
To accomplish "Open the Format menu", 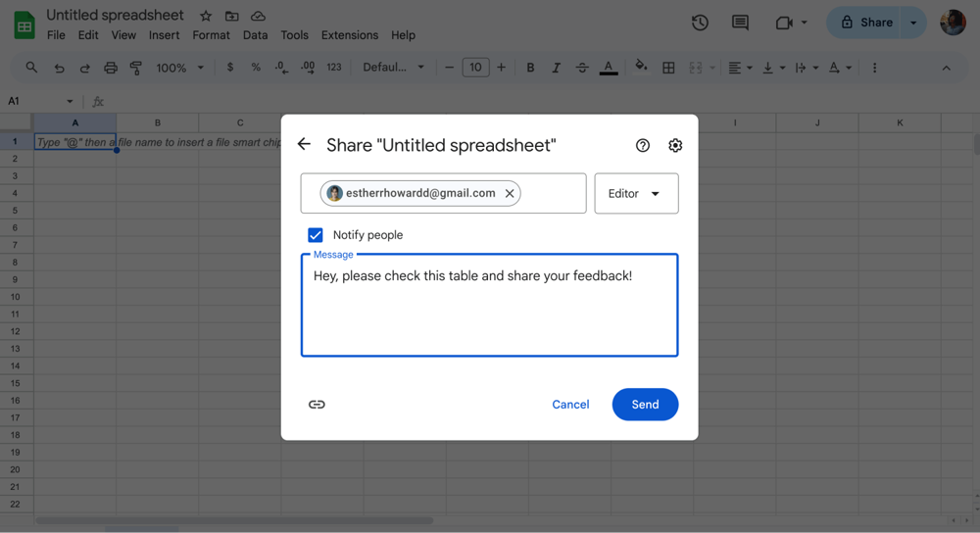I will coord(211,35).
